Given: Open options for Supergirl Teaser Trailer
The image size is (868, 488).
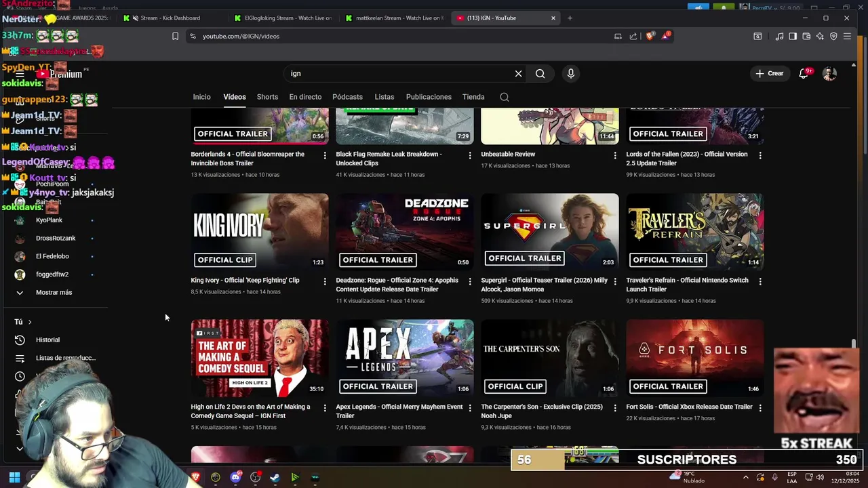Looking at the screenshot, I should 614,281.
